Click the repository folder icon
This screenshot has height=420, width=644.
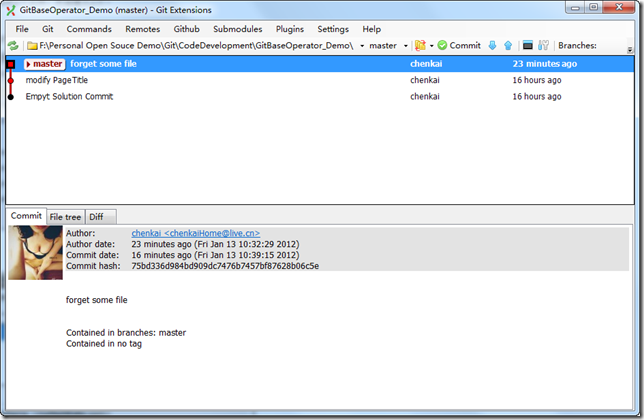(x=32, y=46)
